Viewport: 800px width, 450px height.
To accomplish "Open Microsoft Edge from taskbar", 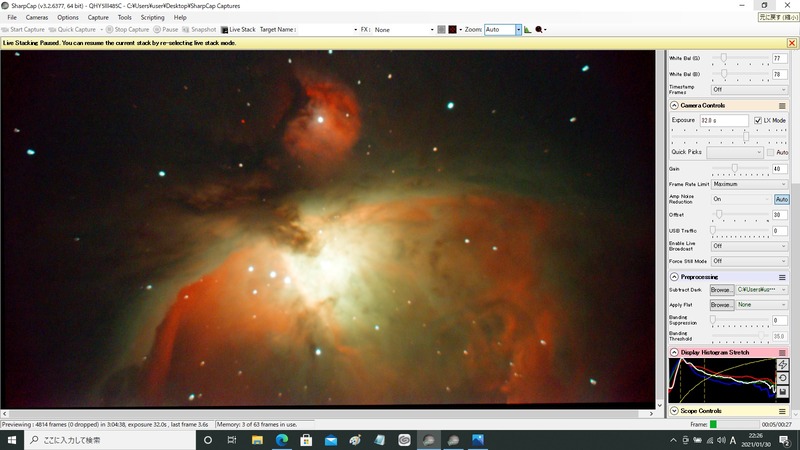I will tap(282, 440).
